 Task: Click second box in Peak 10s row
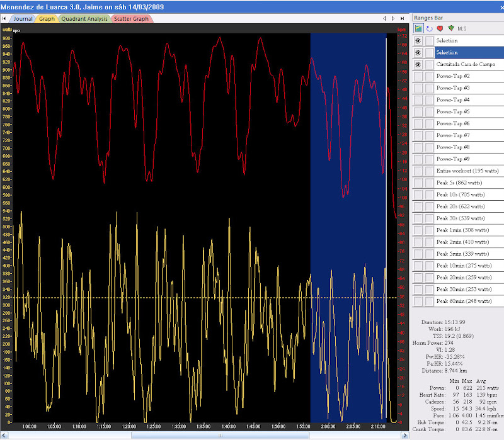[430, 195]
